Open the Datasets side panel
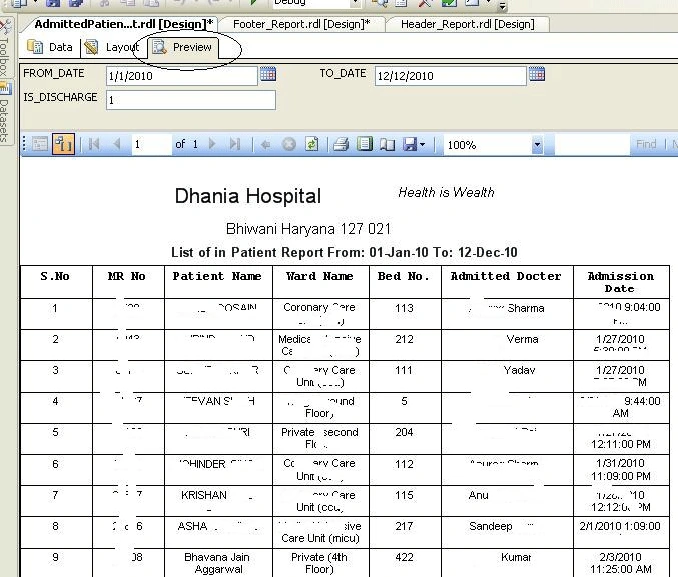The width and height of the screenshot is (678, 577). click(5, 113)
